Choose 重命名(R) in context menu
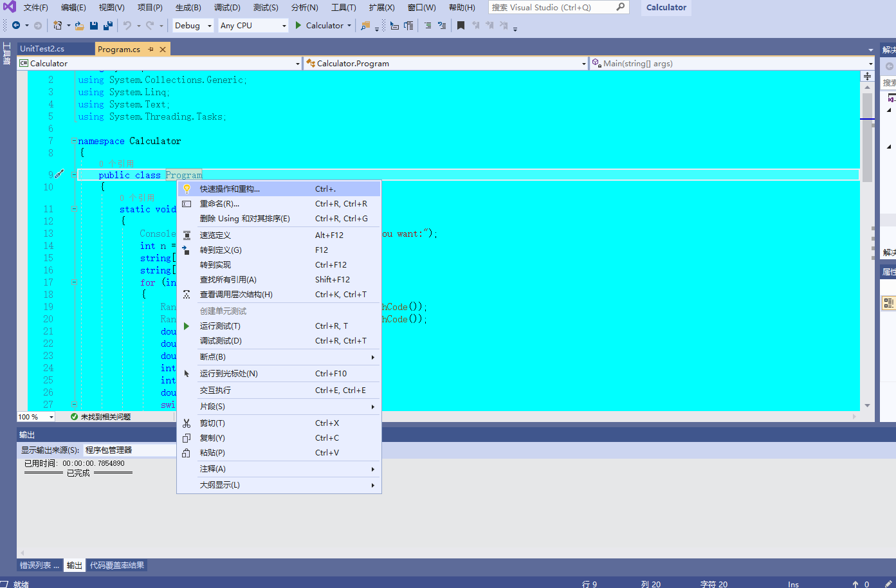The width and height of the screenshot is (896, 588). click(279, 204)
